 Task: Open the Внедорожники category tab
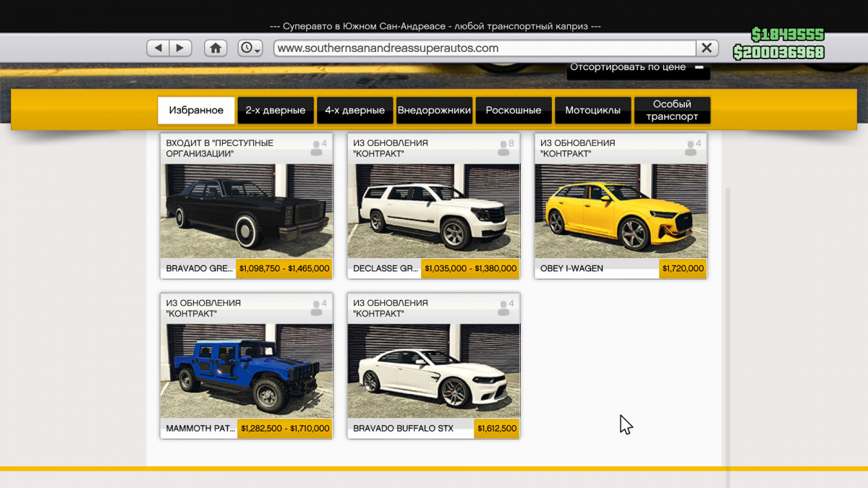(434, 111)
